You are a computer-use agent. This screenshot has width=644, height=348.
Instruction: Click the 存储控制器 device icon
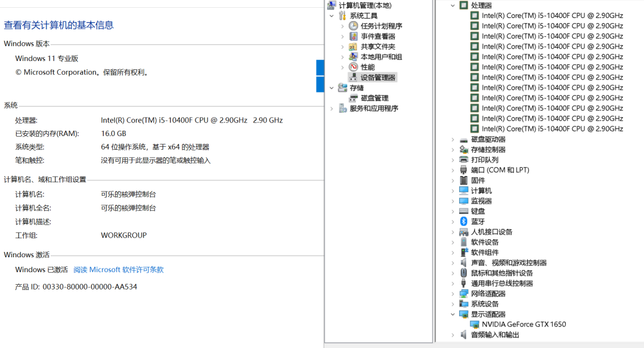(x=464, y=150)
